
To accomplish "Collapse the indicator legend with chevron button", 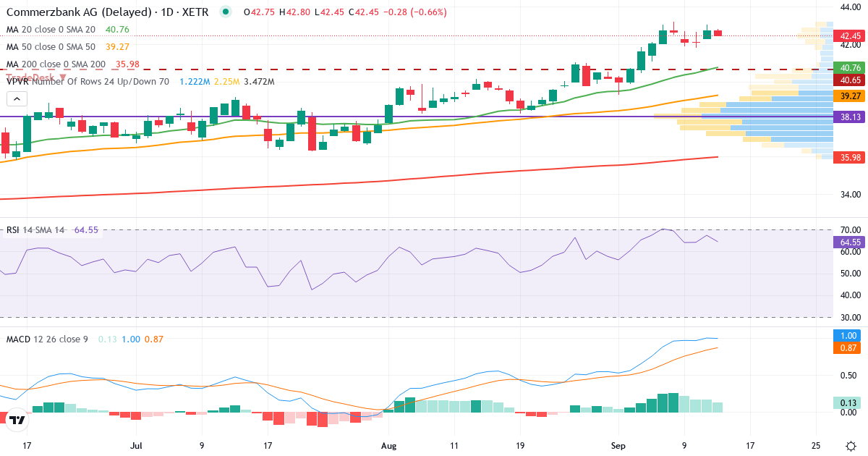I will click(x=17, y=99).
